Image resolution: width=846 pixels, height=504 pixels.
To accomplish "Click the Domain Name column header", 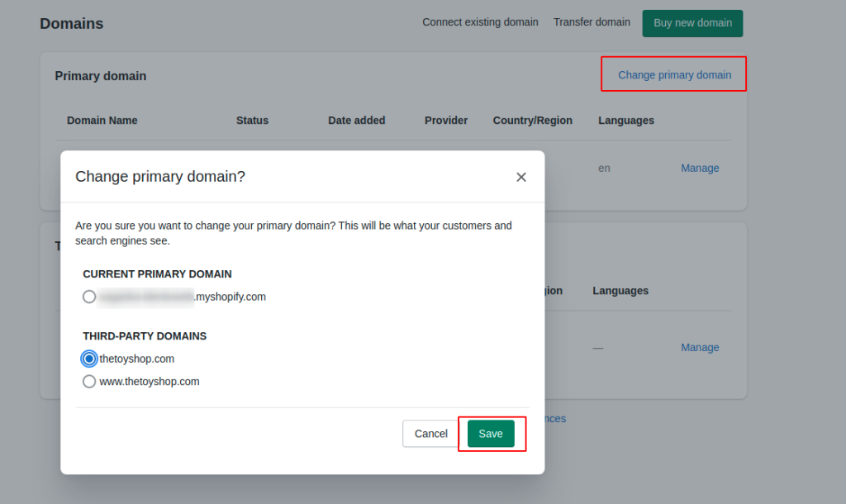I will (x=102, y=121).
